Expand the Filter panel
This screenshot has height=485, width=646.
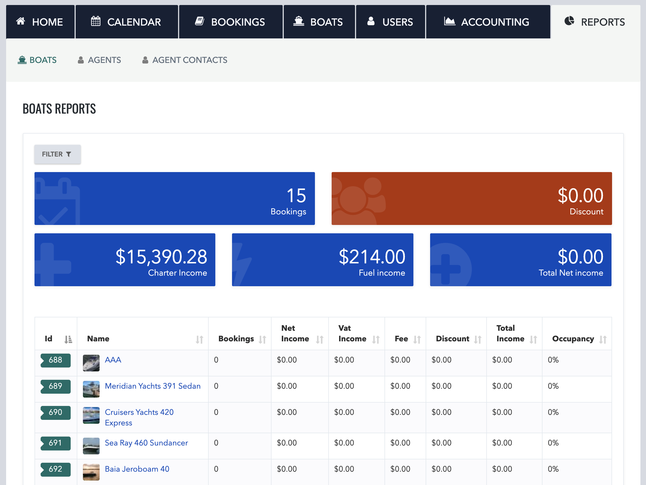(x=57, y=154)
